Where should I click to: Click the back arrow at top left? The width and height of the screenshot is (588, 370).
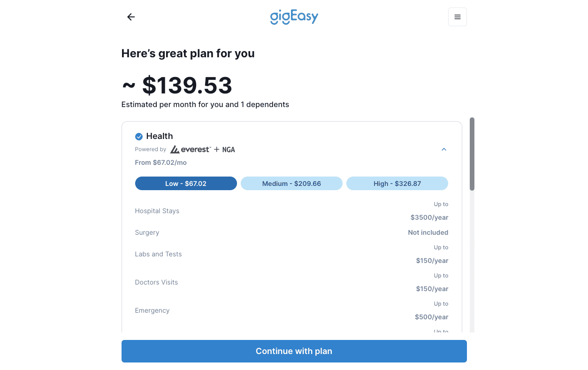coord(130,17)
